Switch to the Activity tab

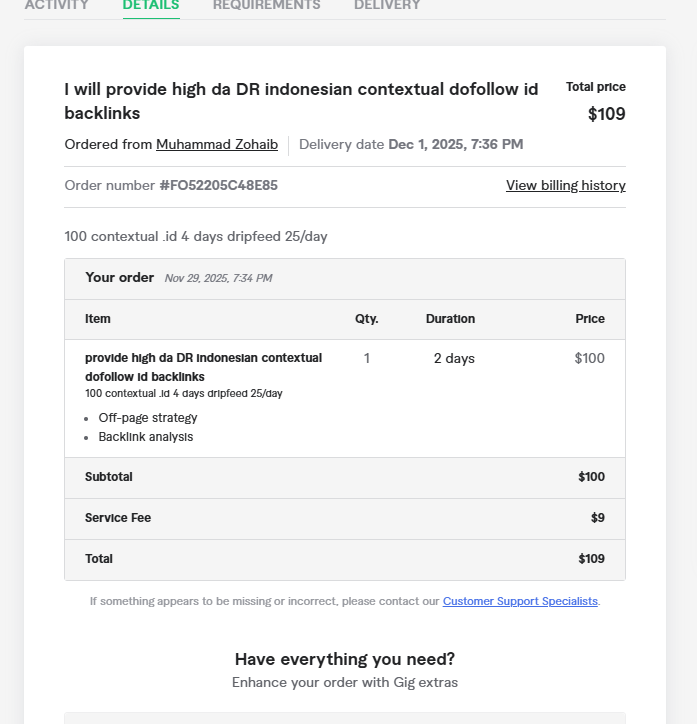[56, 5]
